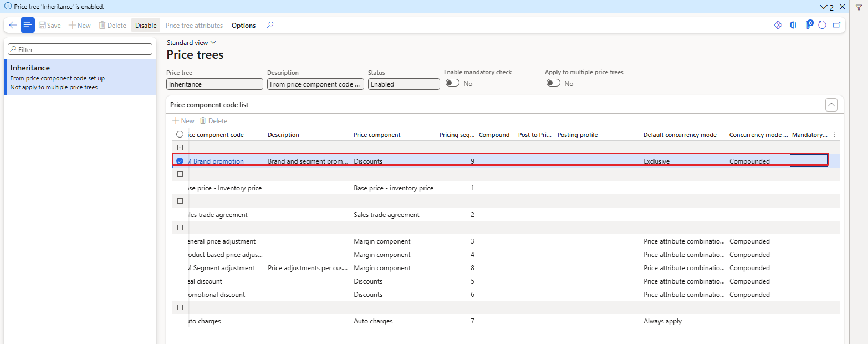Click the Description field above grid
Image resolution: width=868 pixels, height=344 pixels.
tap(315, 84)
